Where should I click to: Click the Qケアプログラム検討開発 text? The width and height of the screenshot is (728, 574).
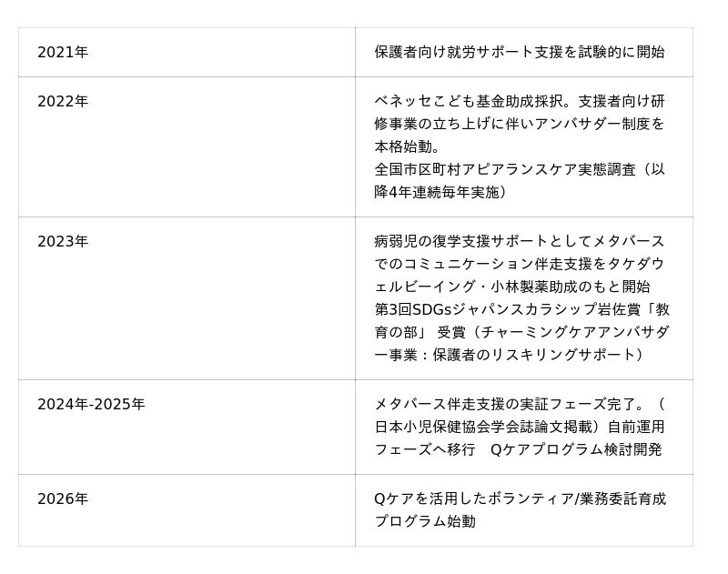coord(576,449)
